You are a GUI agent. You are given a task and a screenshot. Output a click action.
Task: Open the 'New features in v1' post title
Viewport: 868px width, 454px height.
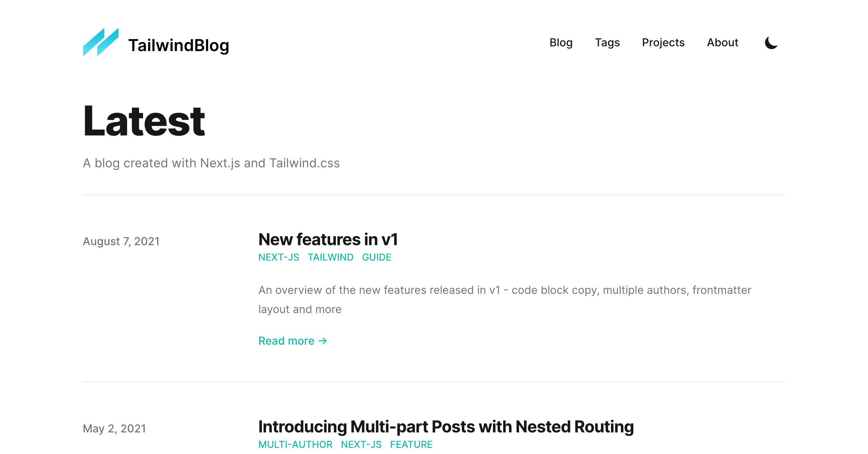click(x=328, y=239)
